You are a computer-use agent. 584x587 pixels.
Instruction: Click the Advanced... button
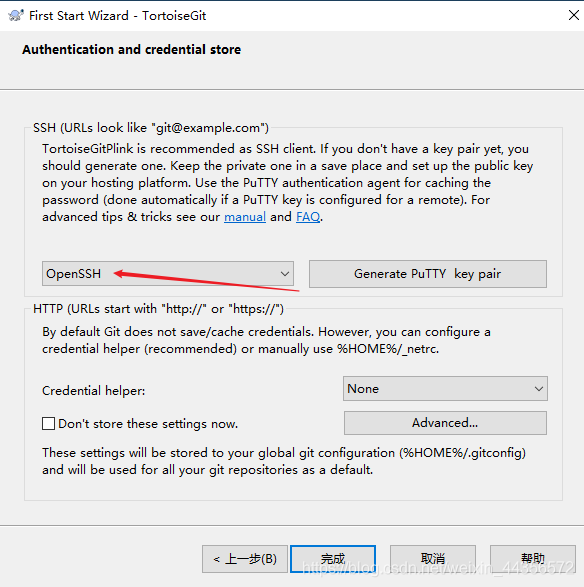coord(445,423)
